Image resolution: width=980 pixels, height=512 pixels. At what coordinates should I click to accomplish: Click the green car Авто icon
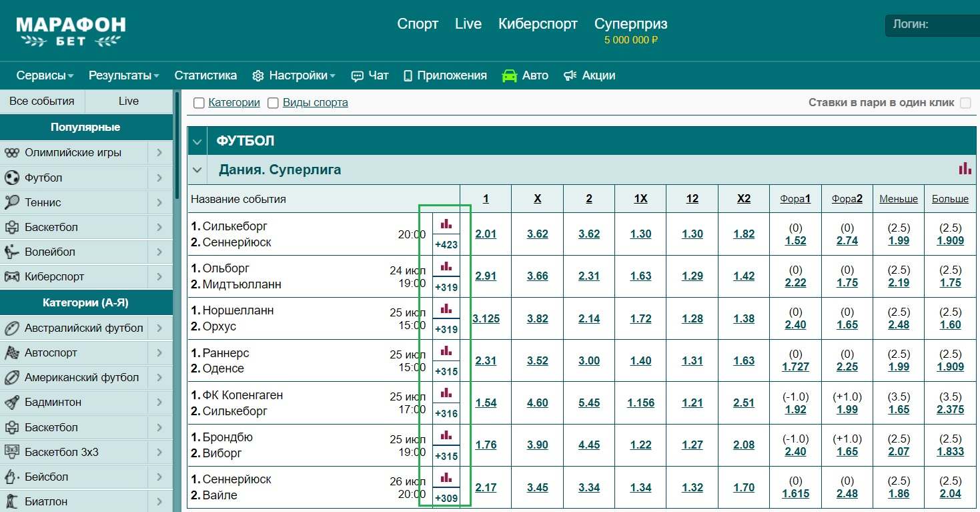point(510,75)
